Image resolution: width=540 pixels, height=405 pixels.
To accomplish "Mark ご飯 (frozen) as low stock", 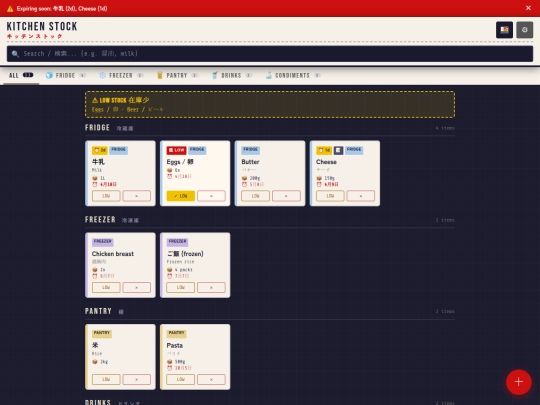I will point(180,287).
